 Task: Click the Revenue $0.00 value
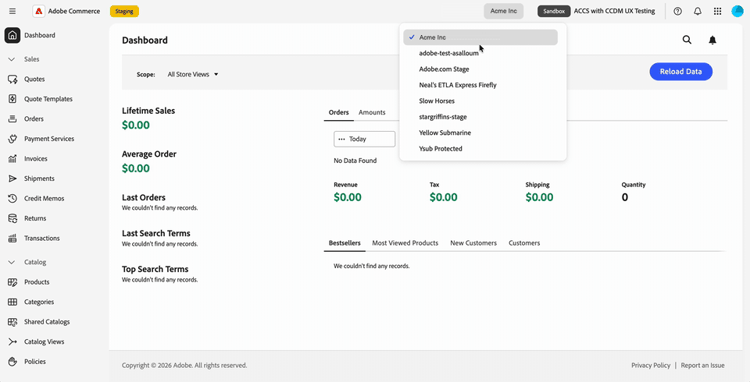point(348,197)
